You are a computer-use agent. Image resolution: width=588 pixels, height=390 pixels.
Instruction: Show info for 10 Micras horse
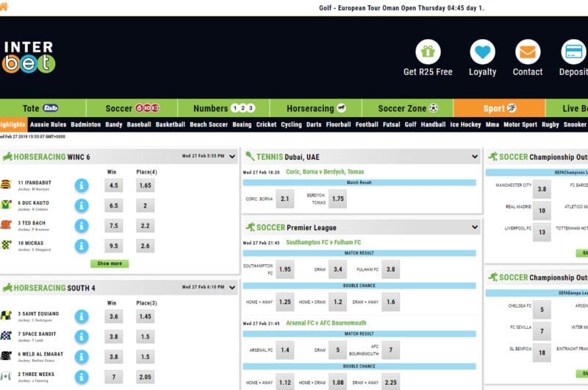(82, 246)
